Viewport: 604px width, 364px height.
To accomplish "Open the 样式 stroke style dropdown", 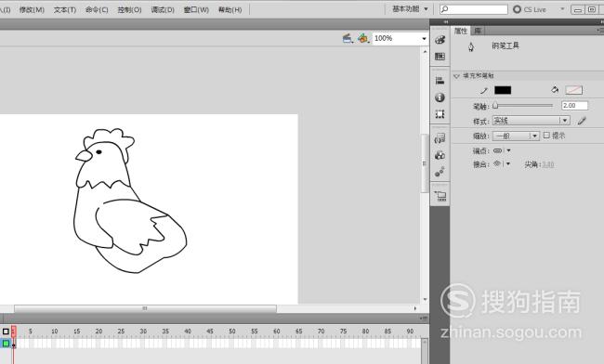I will tap(565, 121).
